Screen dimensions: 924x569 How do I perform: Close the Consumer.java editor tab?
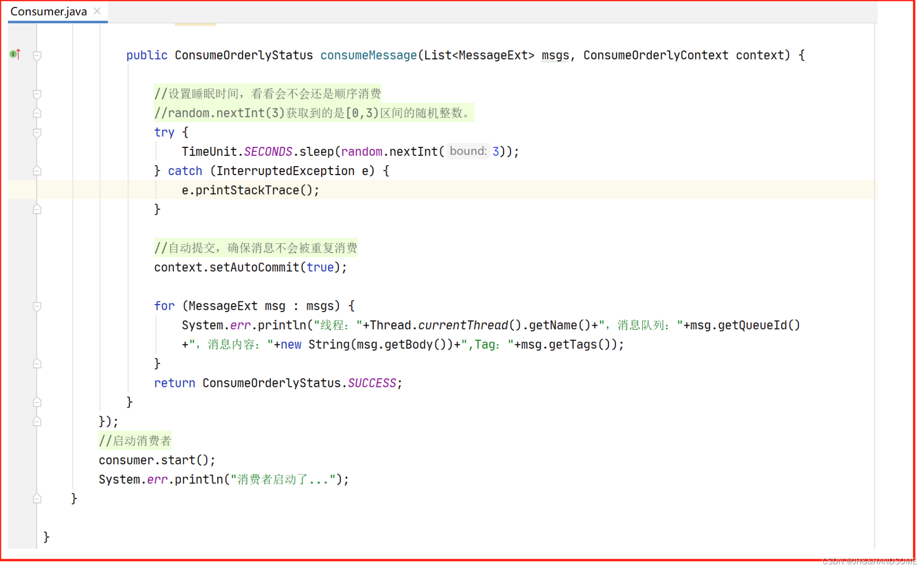(x=97, y=11)
